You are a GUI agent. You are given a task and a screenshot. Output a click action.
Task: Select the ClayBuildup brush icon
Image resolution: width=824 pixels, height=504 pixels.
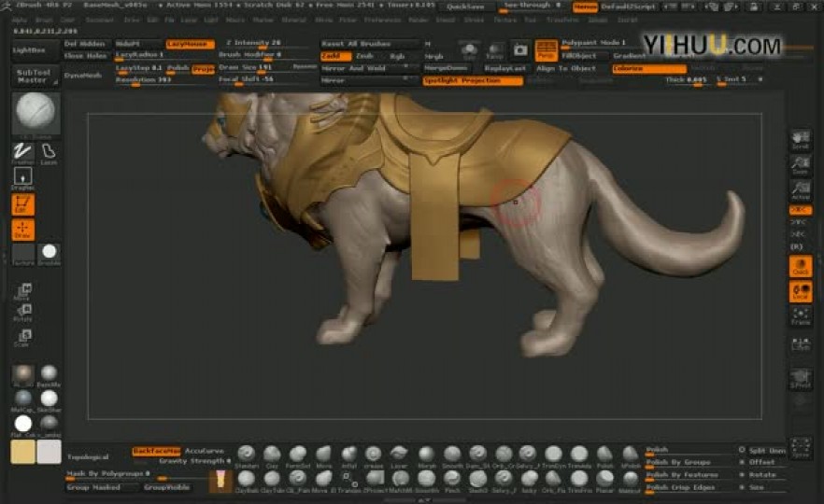coord(246,481)
